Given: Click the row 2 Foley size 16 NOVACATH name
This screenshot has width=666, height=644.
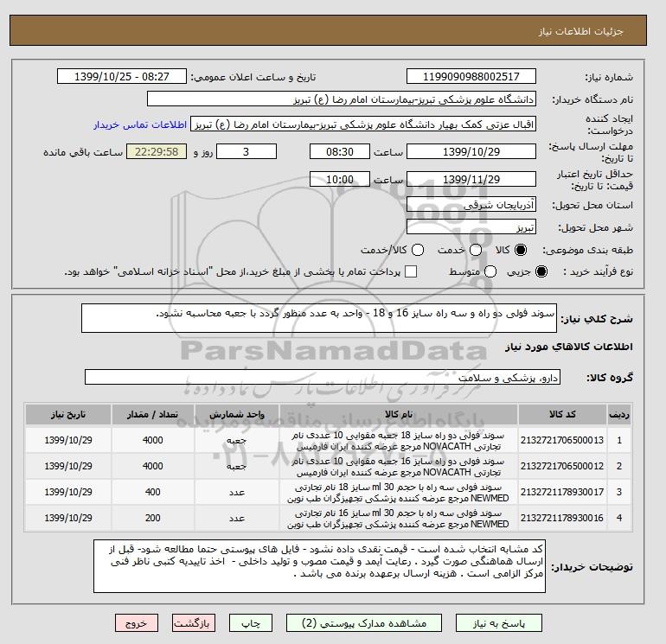Looking at the screenshot, I should pos(399,467).
